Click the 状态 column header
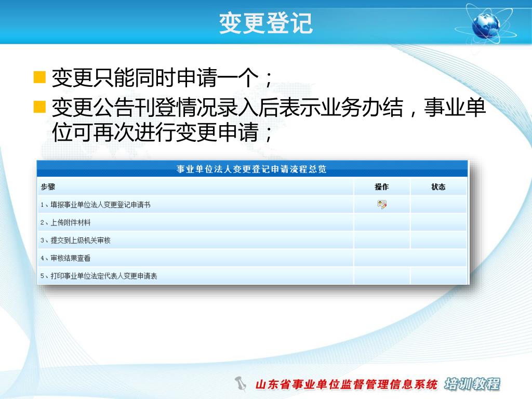This screenshot has height=399, width=532. tap(438, 187)
